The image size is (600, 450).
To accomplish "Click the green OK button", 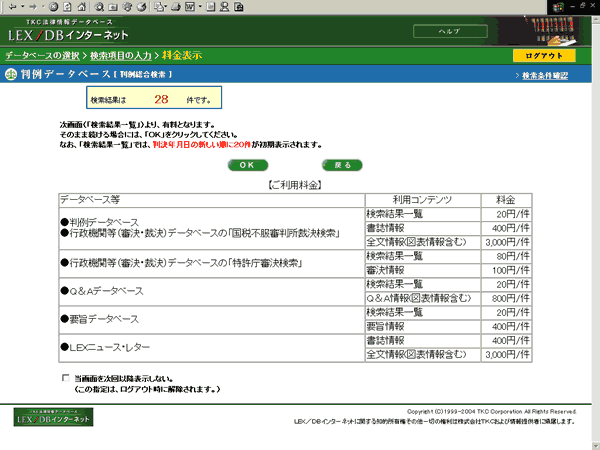I will point(248,165).
